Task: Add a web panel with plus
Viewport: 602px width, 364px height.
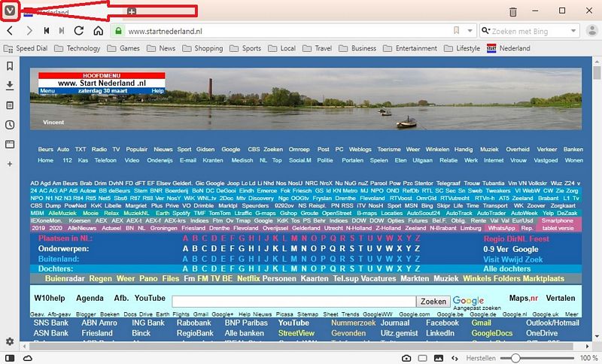Action: click(x=10, y=164)
